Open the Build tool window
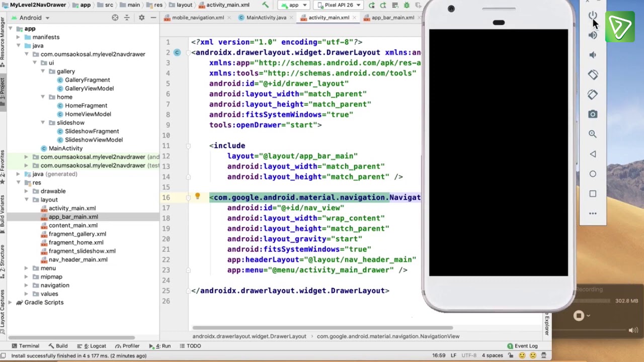 click(x=57, y=346)
